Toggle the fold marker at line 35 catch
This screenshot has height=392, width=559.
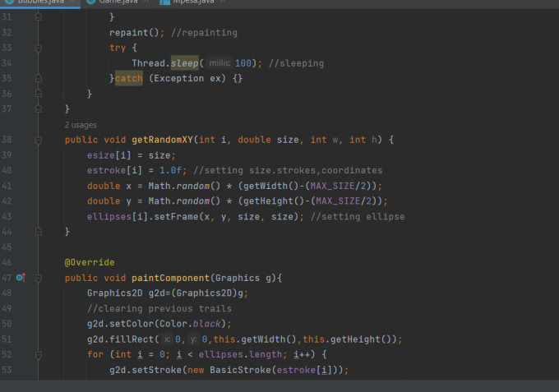click(x=39, y=78)
